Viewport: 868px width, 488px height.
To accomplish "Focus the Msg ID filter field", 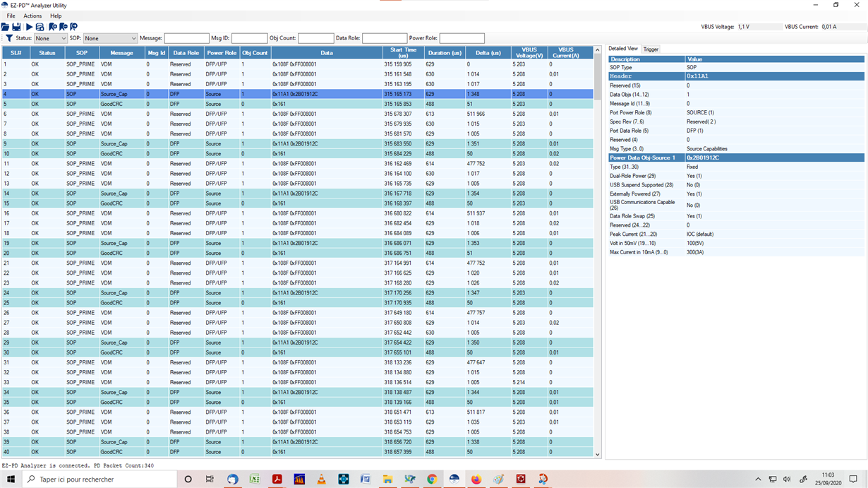I will [250, 38].
